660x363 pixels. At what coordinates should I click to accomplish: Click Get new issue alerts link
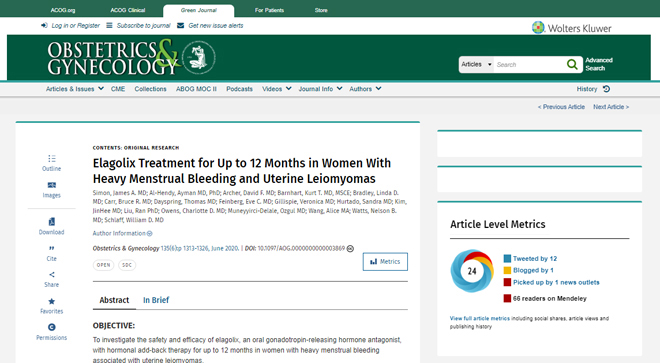click(216, 26)
